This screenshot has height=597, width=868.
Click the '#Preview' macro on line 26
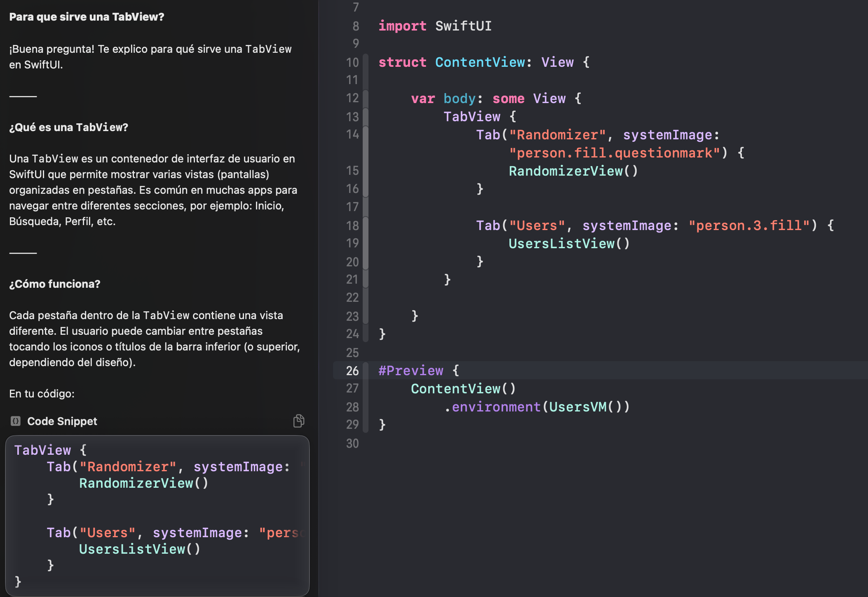tap(411, 371)
